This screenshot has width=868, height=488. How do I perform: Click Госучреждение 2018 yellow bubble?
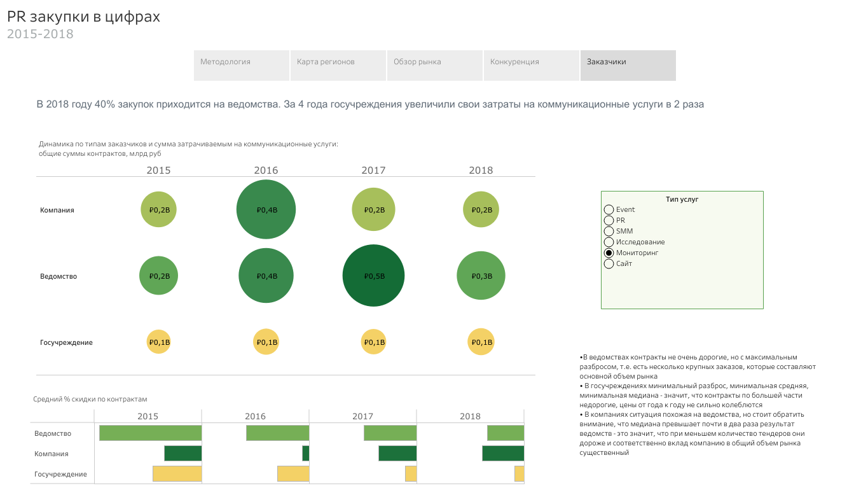(481, 342)
